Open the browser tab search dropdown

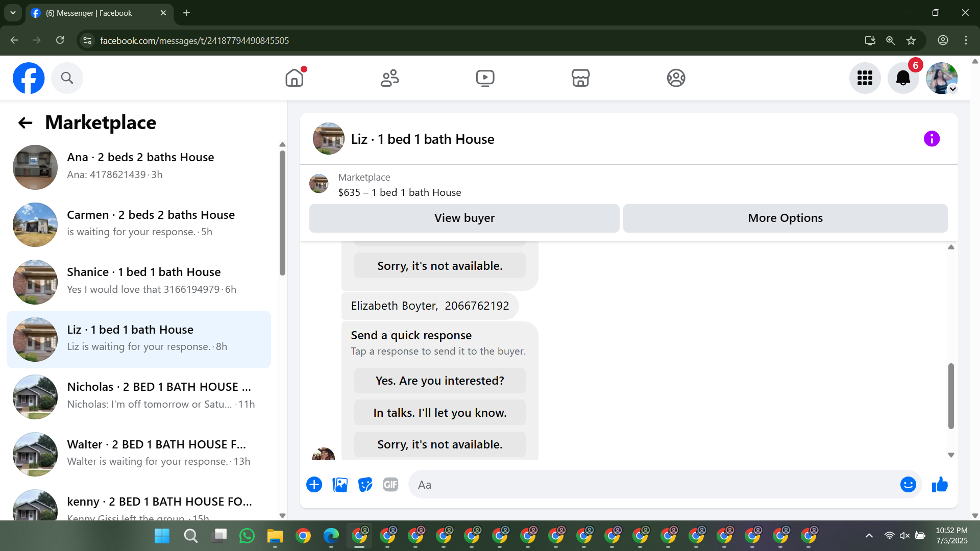(x=13, y=13)
